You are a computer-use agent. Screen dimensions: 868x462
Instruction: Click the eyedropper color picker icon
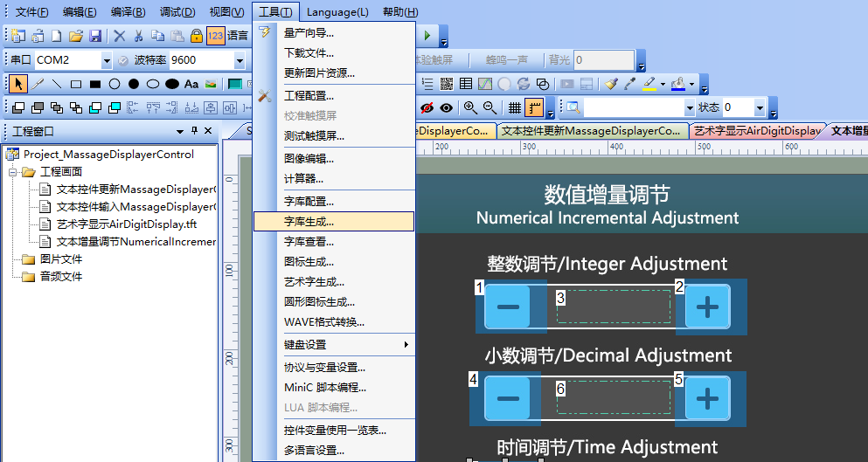pyautogui.click(x=630, y=84)
